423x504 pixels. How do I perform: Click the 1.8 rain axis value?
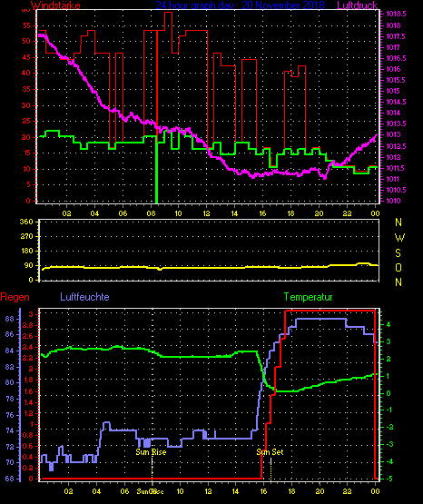click(x=28, y=380)
